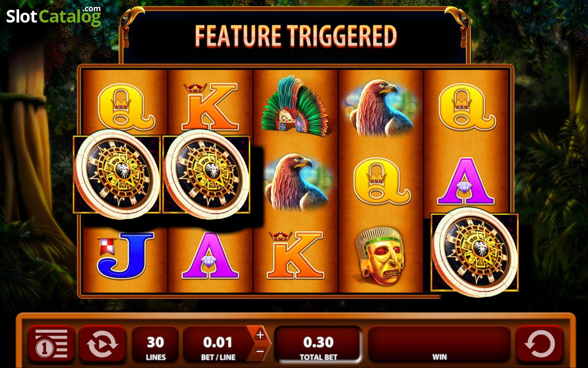Screen dimensions: 588x368
Task: Select the blue J card symbol
Action: pyautogui.click(x=125, y=255)
